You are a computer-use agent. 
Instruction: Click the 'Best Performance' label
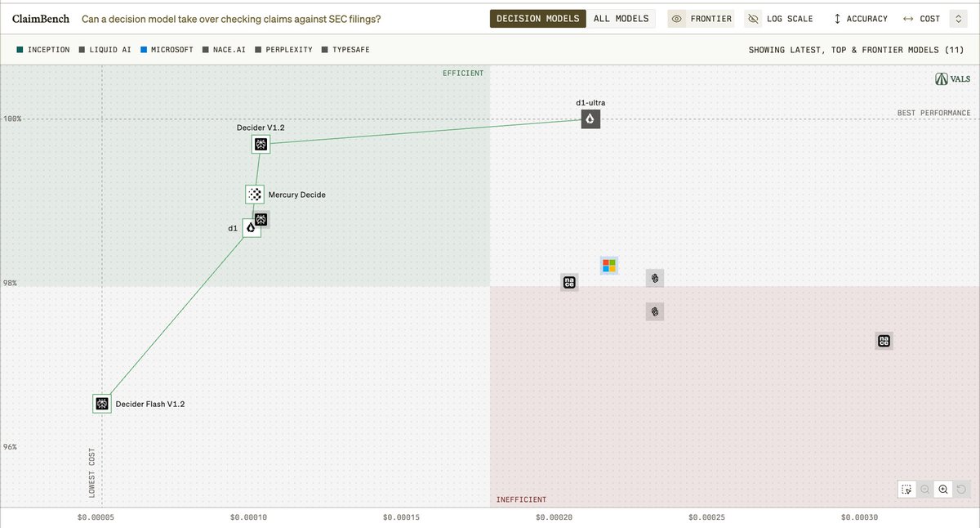933,113
